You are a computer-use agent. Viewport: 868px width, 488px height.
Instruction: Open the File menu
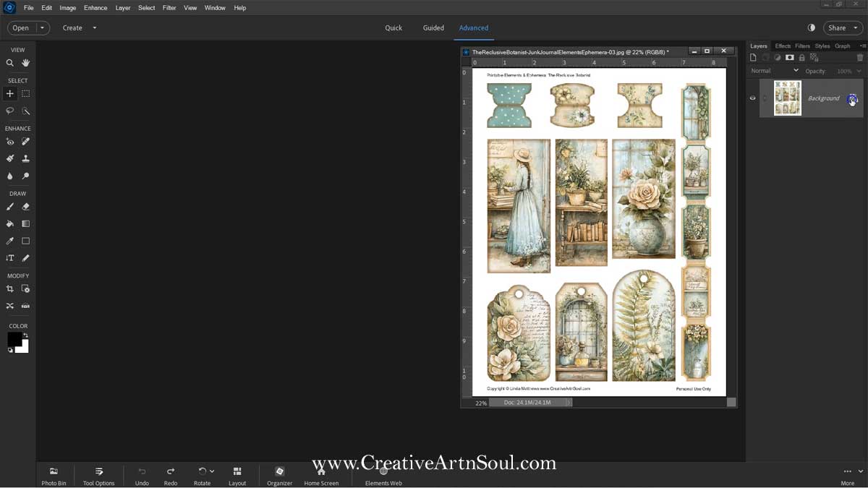(x=29, y=8)
